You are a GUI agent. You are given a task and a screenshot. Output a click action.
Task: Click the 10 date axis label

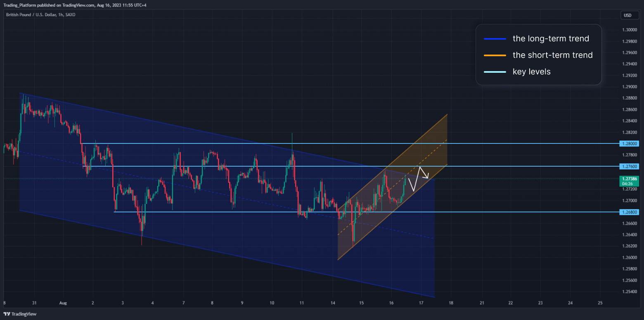272,303
